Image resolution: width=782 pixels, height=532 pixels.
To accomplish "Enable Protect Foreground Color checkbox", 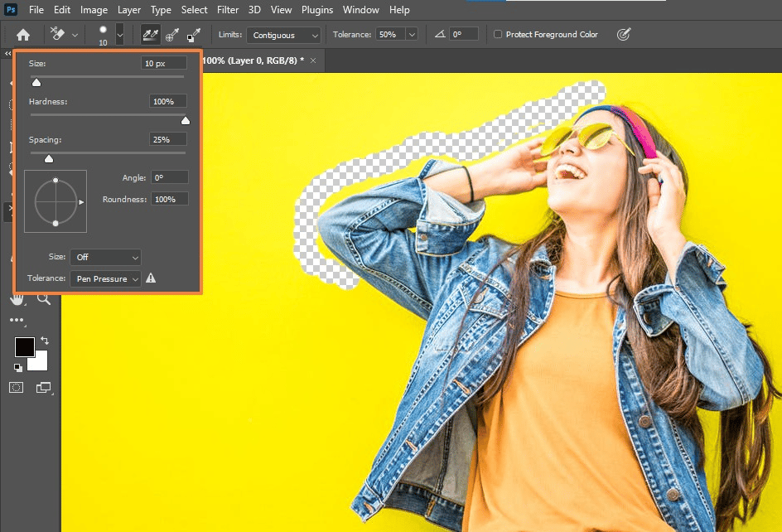I will (x=498, y=35).
